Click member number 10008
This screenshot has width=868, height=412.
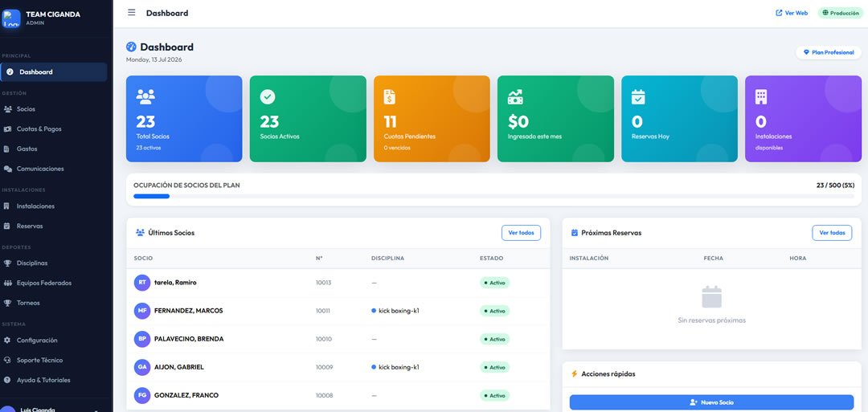(x=323, y=395)
